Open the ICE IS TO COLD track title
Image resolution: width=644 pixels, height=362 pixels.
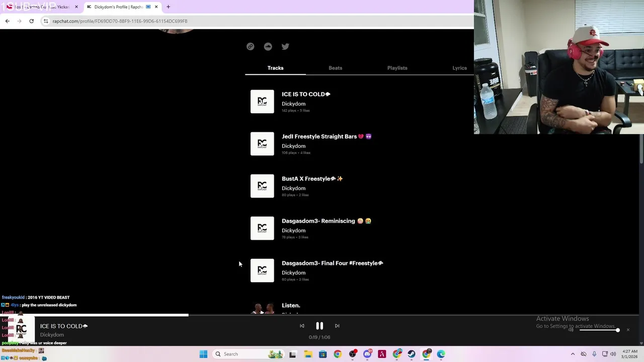tap(306, 94)
